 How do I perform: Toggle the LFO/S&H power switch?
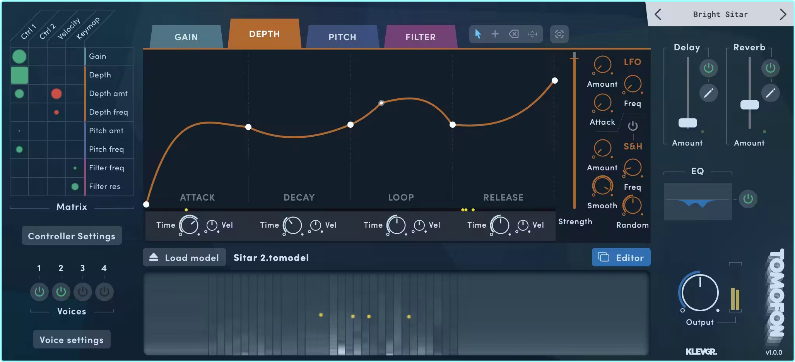633,126
